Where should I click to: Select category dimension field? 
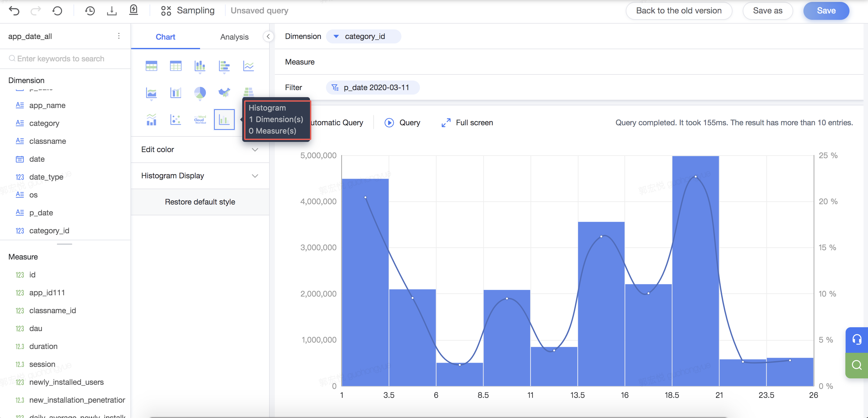tap(44, 123)
